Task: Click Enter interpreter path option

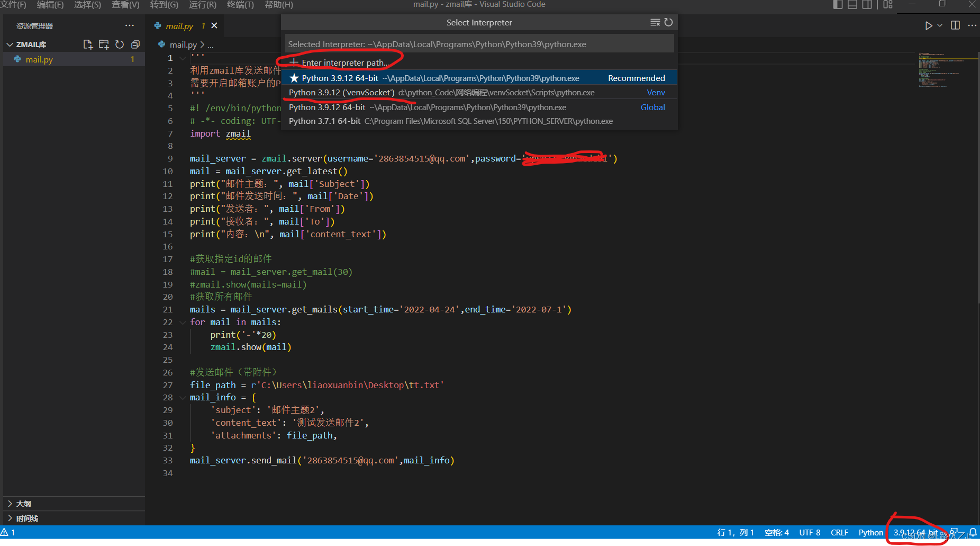Action: click(x=479, y=62)
